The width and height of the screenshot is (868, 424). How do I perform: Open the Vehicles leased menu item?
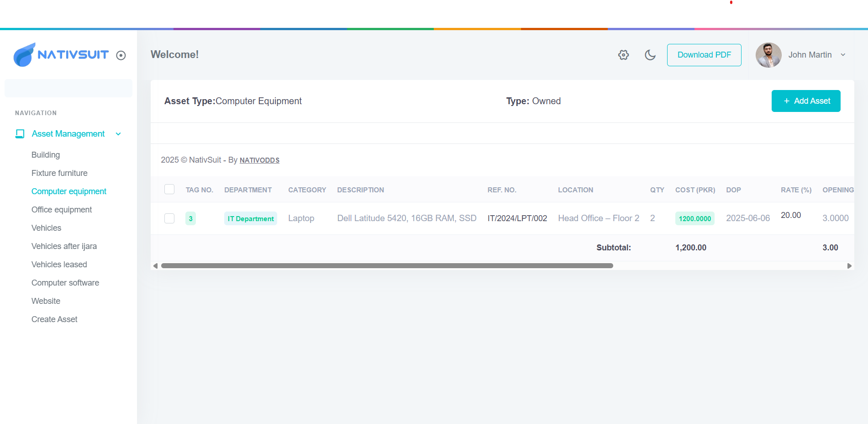tap(59, 265)
